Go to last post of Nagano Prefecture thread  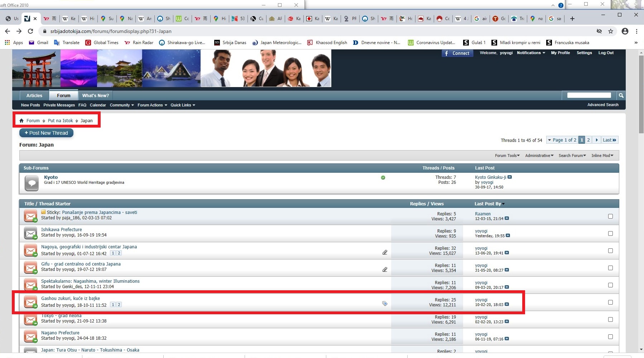507,339
